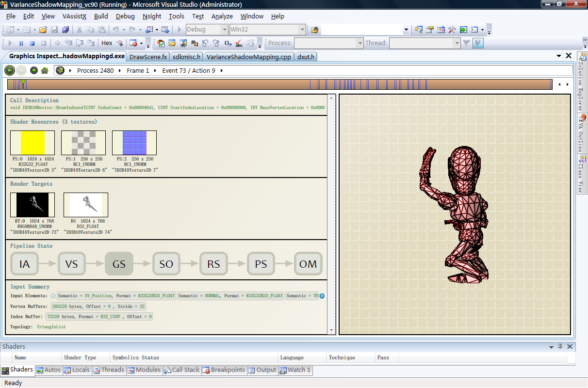This screenshot has height=388, width=588.
Task: Switch to the DrawScene.fx tab
Action: click(148, 57)
